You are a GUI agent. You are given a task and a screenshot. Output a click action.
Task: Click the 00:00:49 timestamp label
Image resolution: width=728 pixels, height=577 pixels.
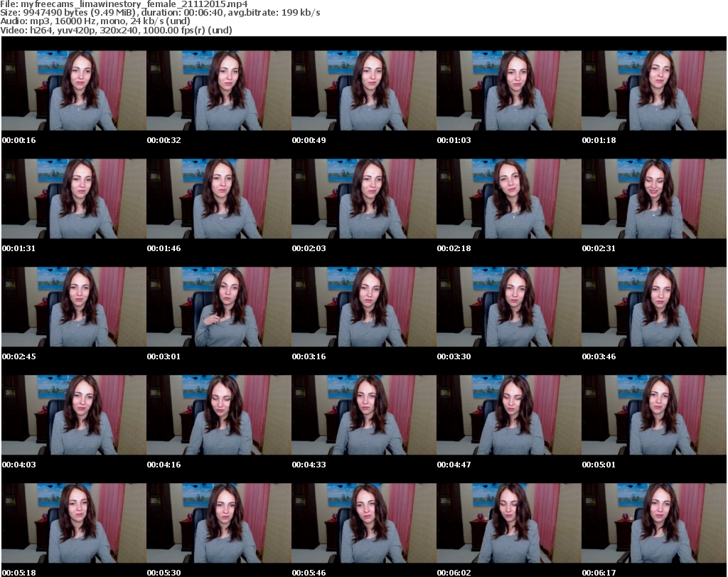(x=309, y=140)
